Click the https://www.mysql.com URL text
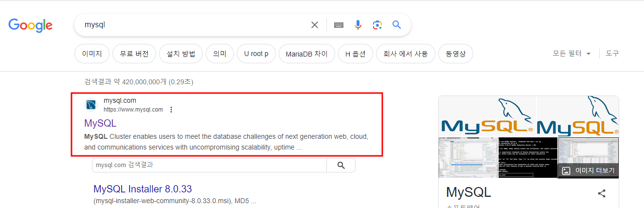Screen dimensions: 644x208 [133, 110]
